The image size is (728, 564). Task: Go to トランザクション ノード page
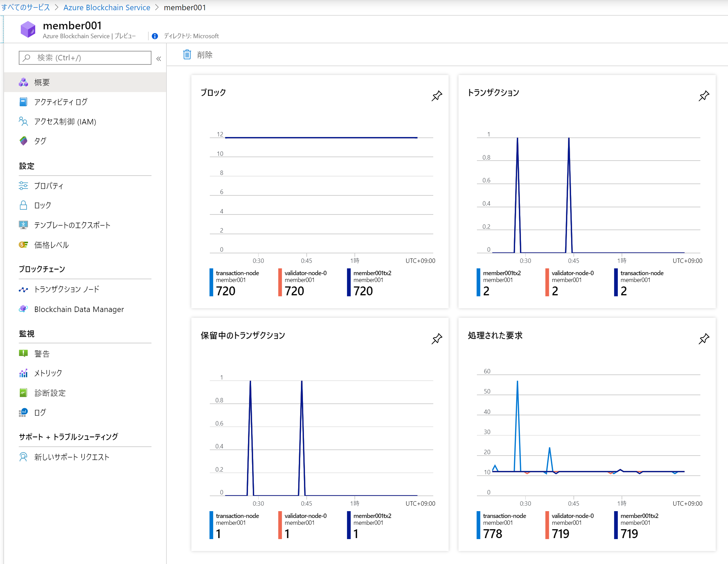pos(67,290)
